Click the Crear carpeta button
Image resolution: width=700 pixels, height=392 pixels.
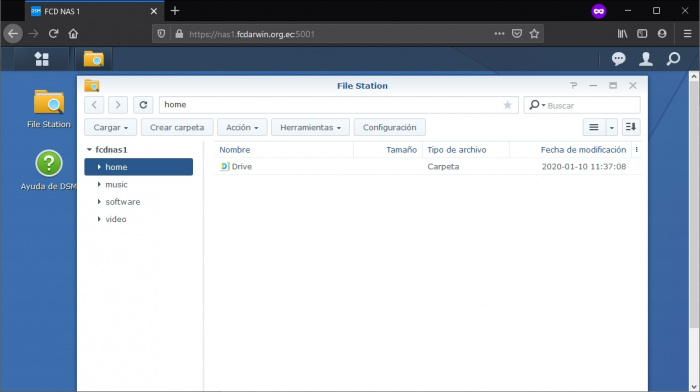[177, 127]
